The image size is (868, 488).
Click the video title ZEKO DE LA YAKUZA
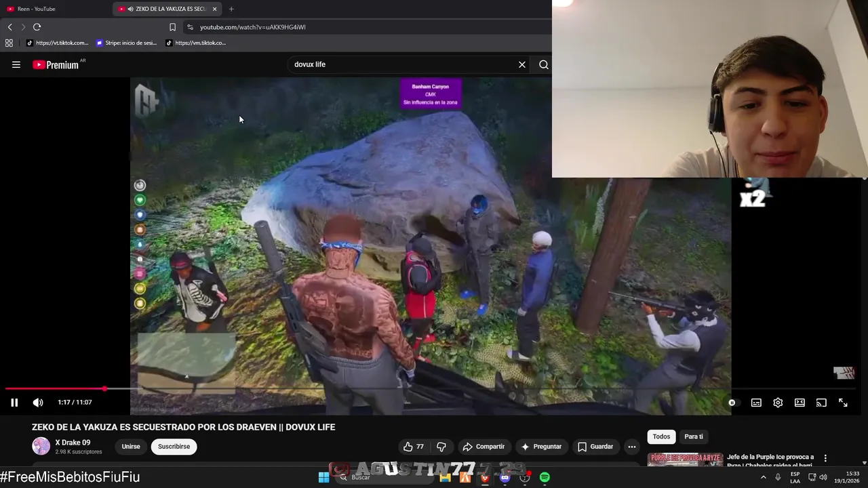click(183, 427)
